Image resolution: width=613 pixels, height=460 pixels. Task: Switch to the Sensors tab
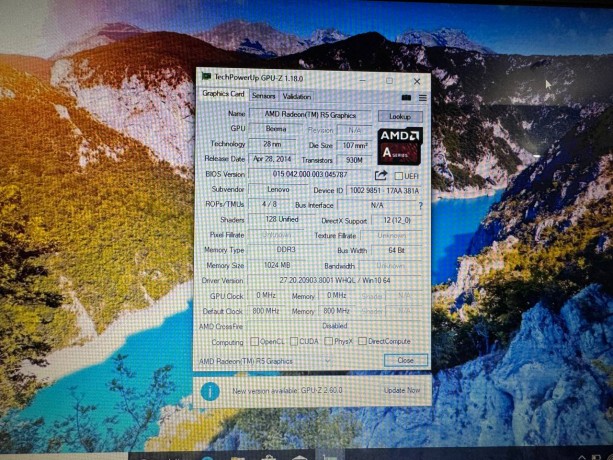[x=263, y=96]
